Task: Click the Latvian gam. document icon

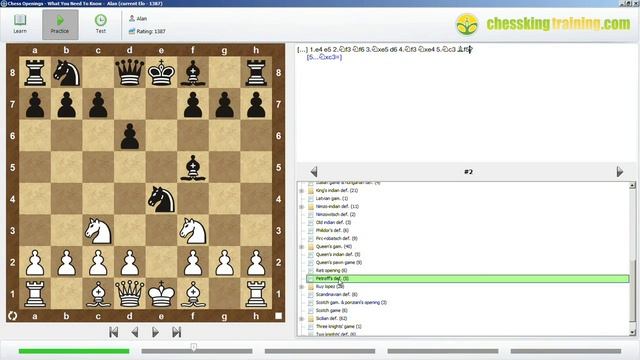Action: click(x=311, y=198)
